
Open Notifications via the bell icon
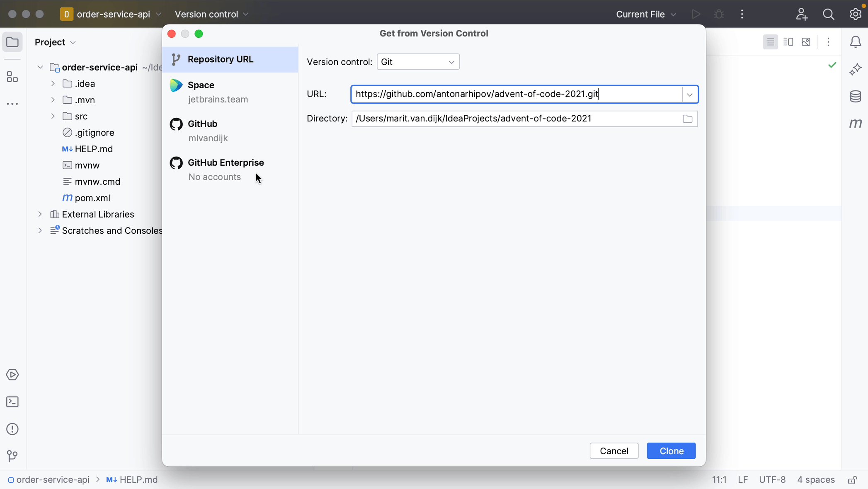pyautogui.click(x=856, y=42)
